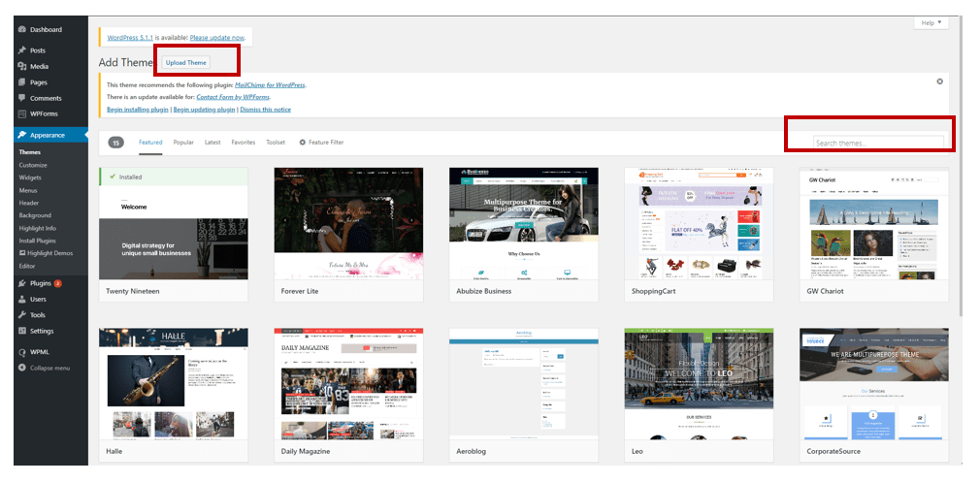Open Users via its person icon
The width and height of the screenshot is (980, 483).
pyautogui.click(x=21, y=300)
